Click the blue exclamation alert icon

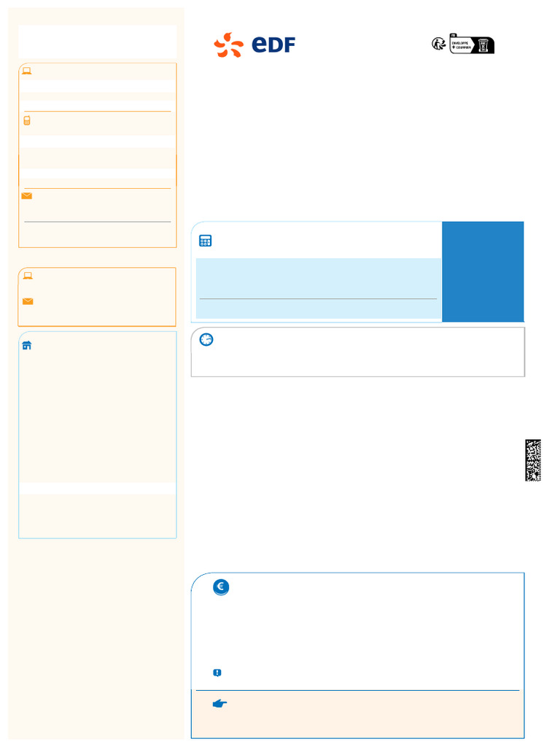click(x=217, y=673)
